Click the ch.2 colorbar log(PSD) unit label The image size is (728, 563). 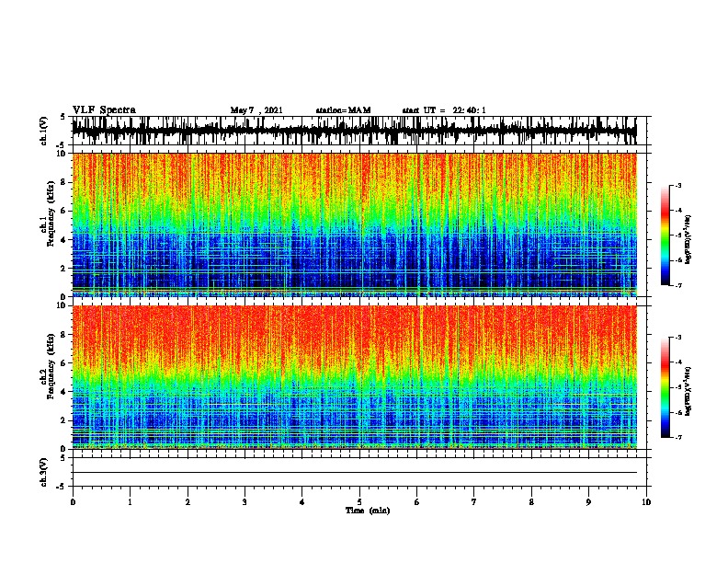[688, 391]
